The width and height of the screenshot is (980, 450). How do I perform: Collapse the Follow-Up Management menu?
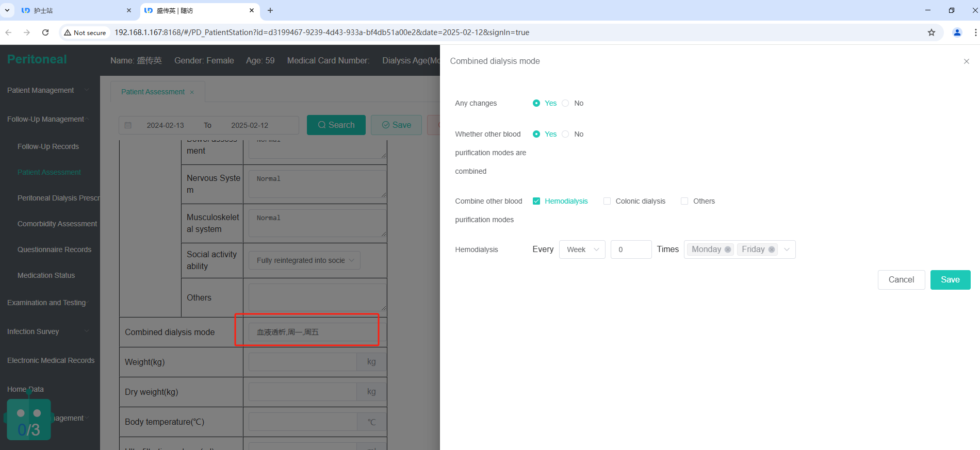click(50, 119)
